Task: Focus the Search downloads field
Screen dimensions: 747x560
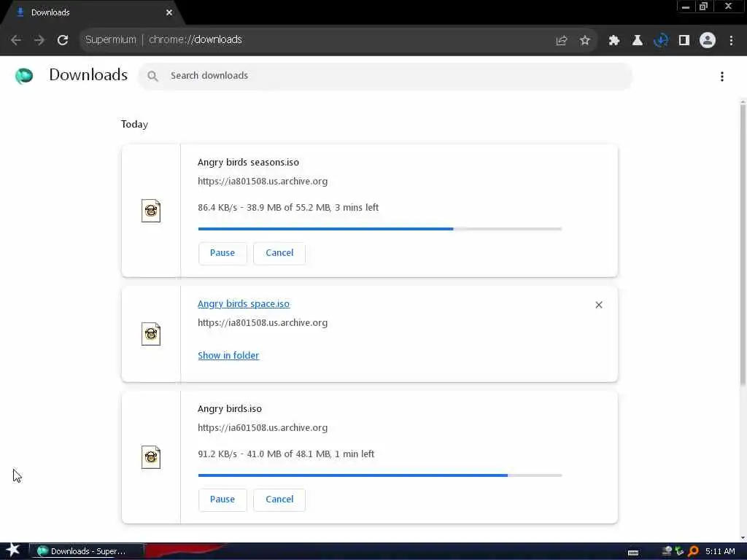Action: tap(385, 76)
